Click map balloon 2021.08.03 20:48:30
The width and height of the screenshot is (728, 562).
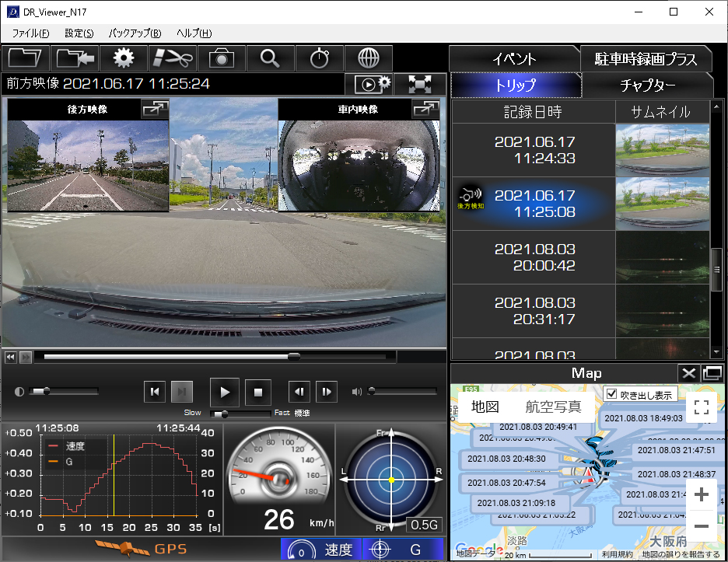coord(506,459)
